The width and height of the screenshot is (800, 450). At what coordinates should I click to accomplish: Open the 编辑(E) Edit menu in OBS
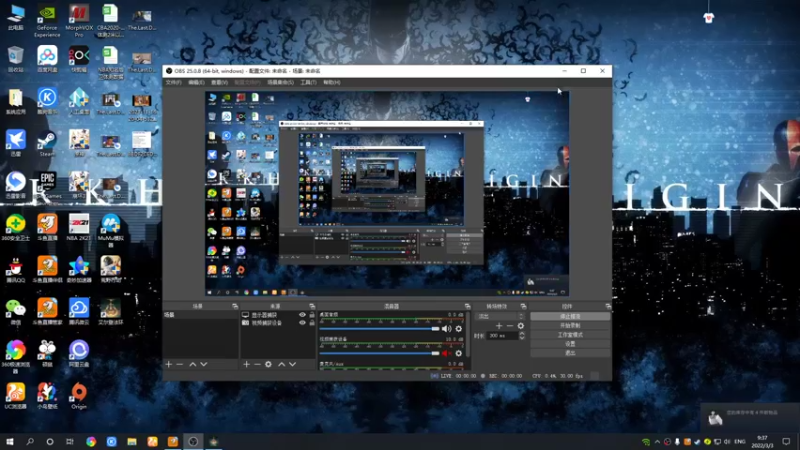[196, 82]
